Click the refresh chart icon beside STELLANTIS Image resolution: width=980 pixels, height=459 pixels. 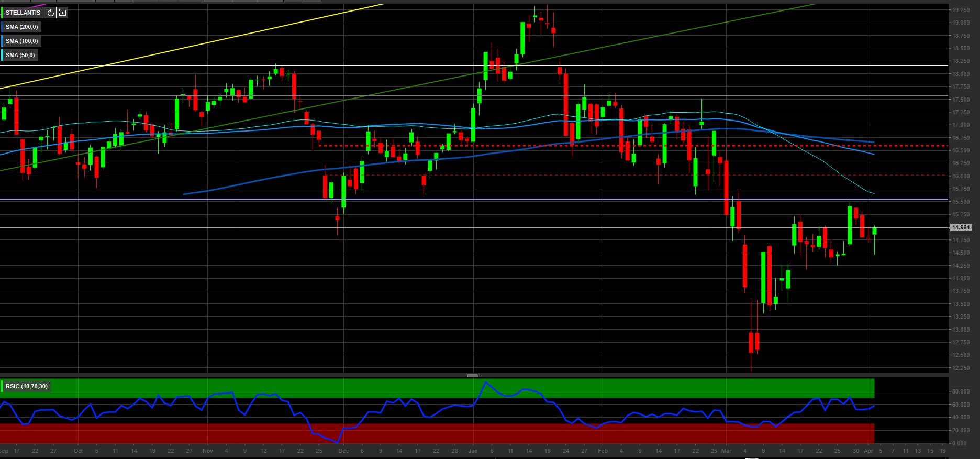pos(51,13)
